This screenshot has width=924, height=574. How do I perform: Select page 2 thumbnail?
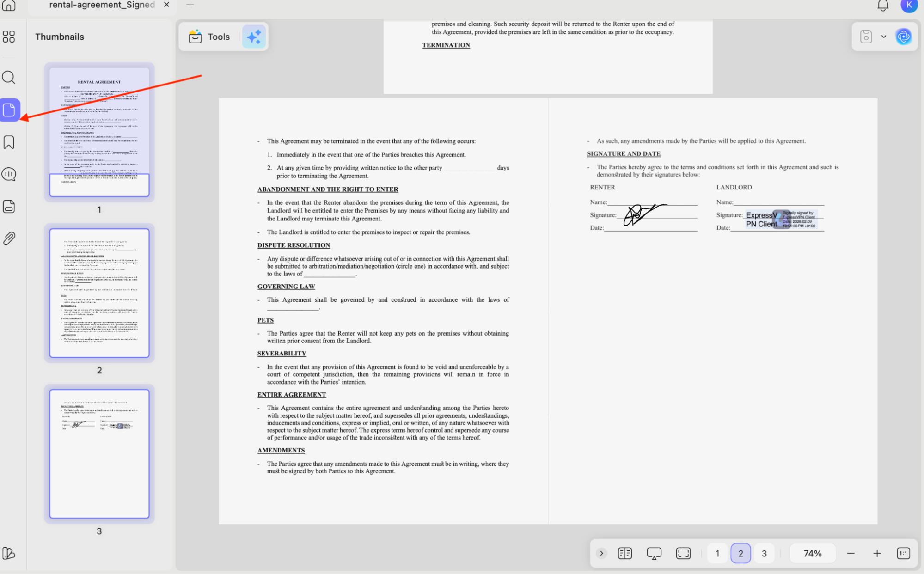coord(99,293)
